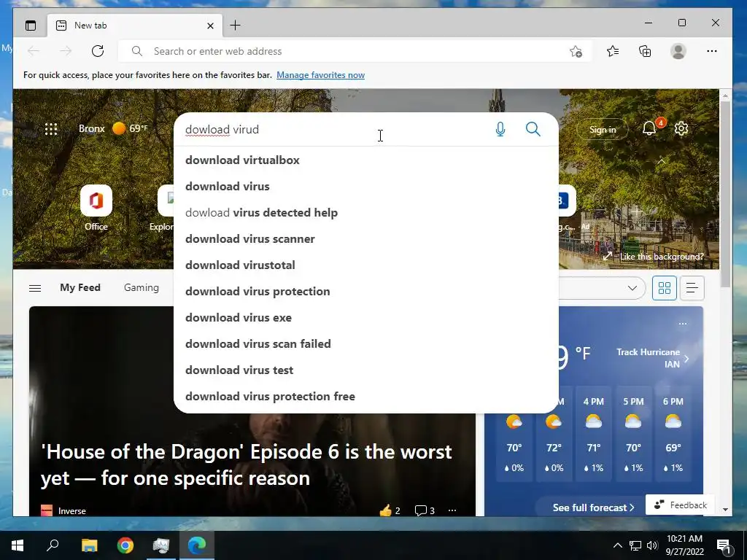Open the user profile avatar
This screenshot has height=560, width=747.
pyautogui.click(x=678, y=51)
